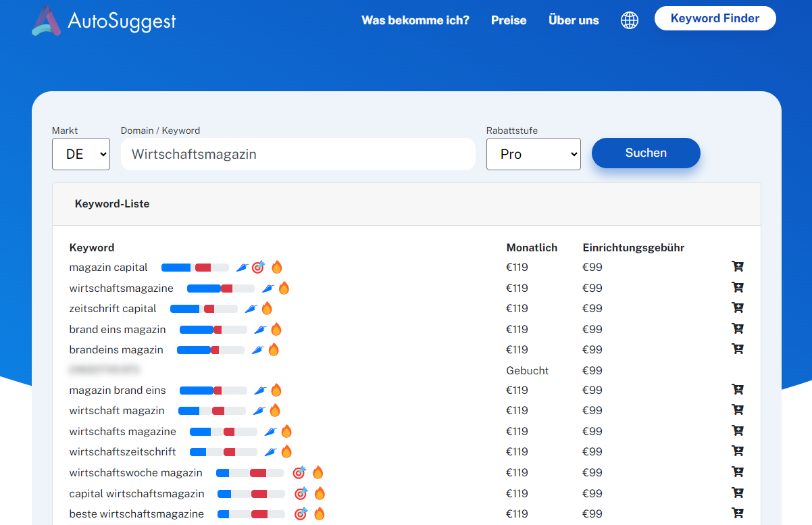Open the Rabattstufe dropdown set to Pro
812x525 pixels.
tap(533, 153)
